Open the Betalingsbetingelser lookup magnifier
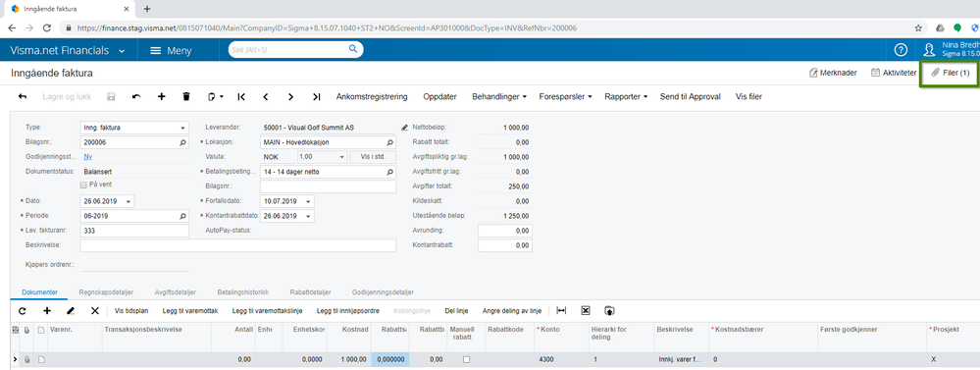The height and width of the screenshot is (370, 980). (x=390, y=171)
